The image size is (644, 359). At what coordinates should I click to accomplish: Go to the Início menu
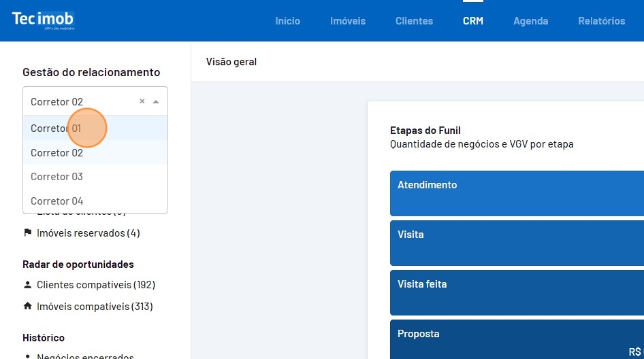[x=287, y=21]
